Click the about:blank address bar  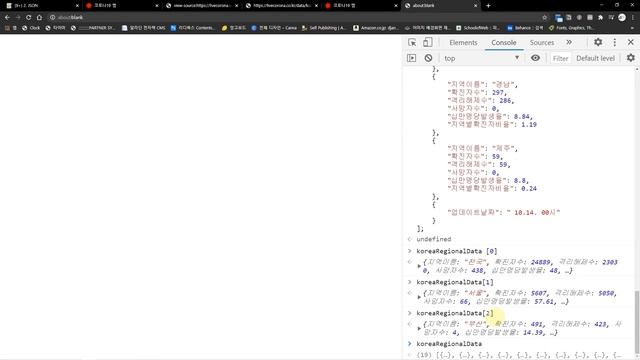[x=294, y=18]
